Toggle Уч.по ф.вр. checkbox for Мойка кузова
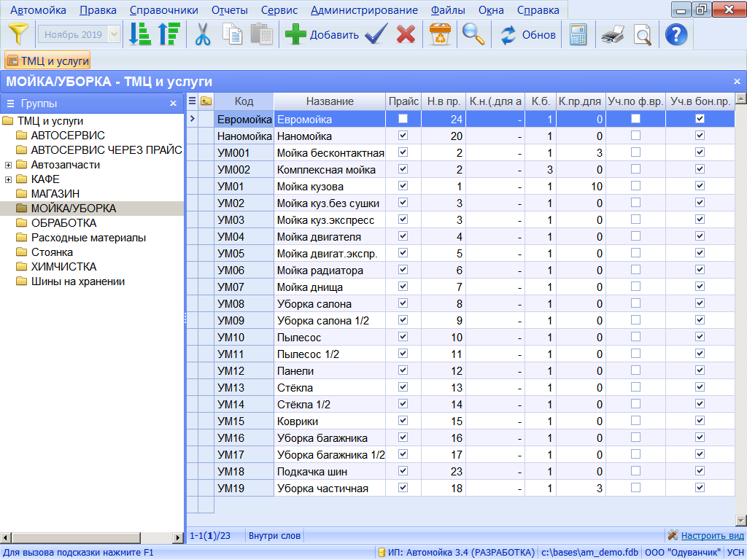747x560 pixels. click(635, 186)
